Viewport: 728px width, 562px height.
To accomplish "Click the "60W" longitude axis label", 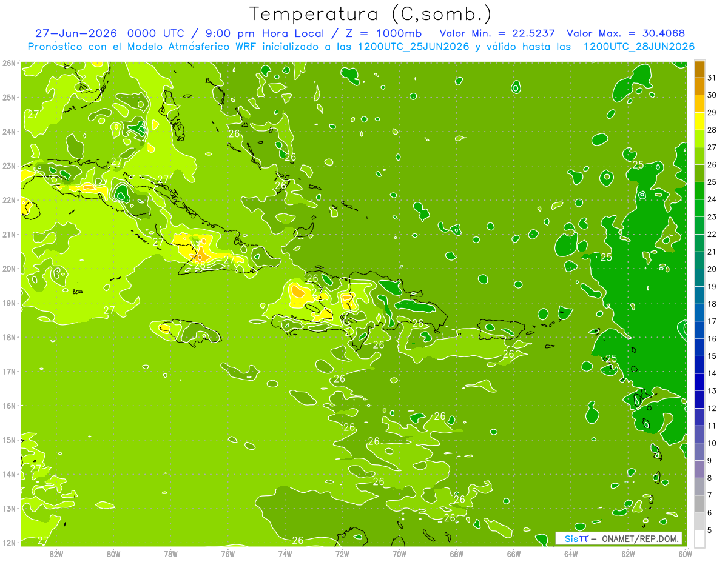I will tap(685, 554).
